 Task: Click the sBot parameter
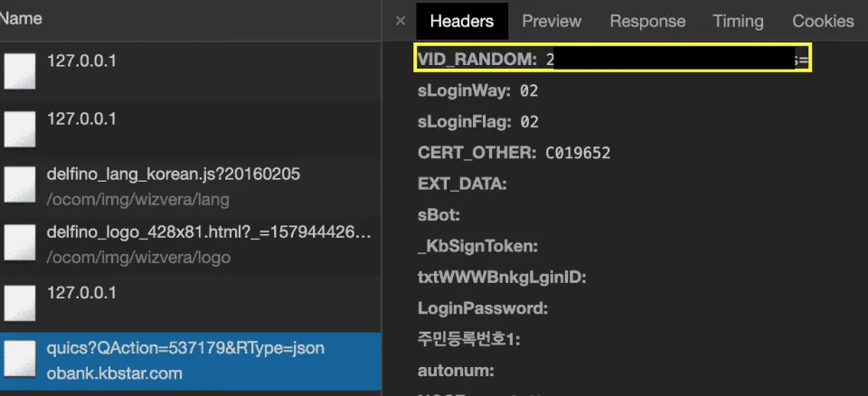coord(439,215)
